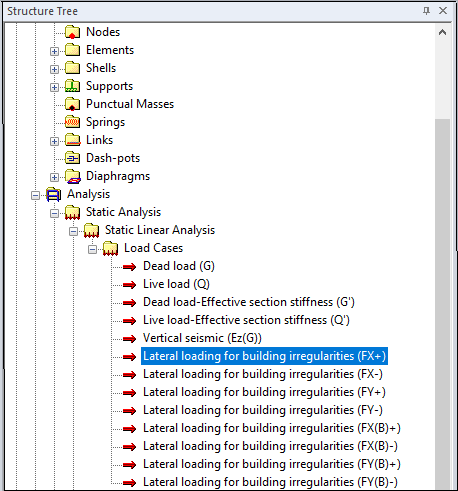The width and height of the screenshot is (458, 491).
Task: Click the Punctual Masses folder icon
Action: coord(72,104)
